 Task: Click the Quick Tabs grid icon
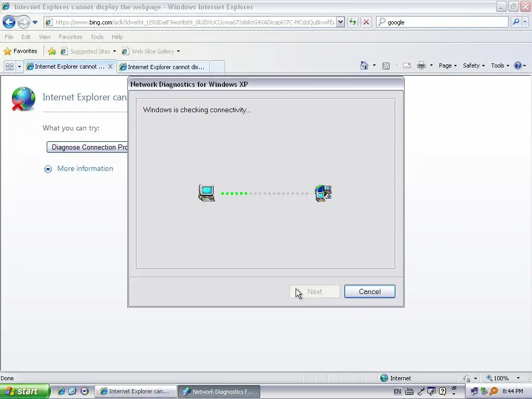[x=9, y=67]
